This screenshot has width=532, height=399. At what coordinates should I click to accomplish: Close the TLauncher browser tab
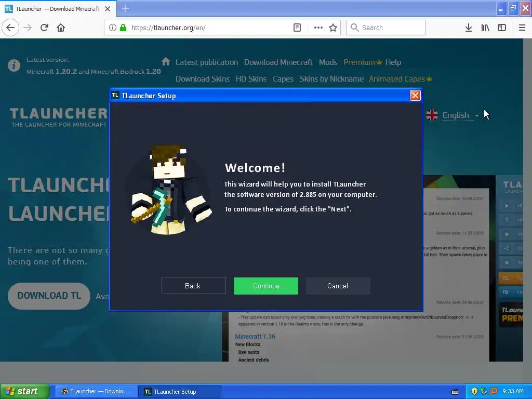point(108,9)
